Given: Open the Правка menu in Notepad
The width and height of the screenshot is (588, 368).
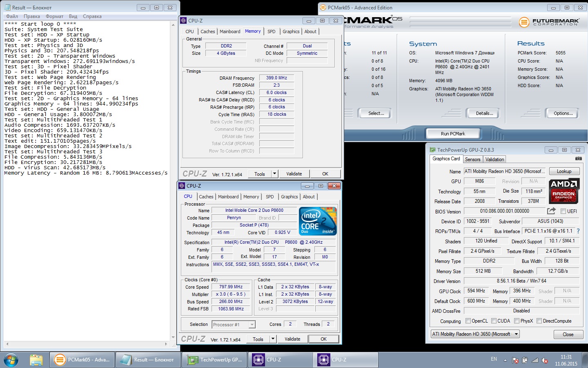Looking at the screenshot, I should point(32,16).
